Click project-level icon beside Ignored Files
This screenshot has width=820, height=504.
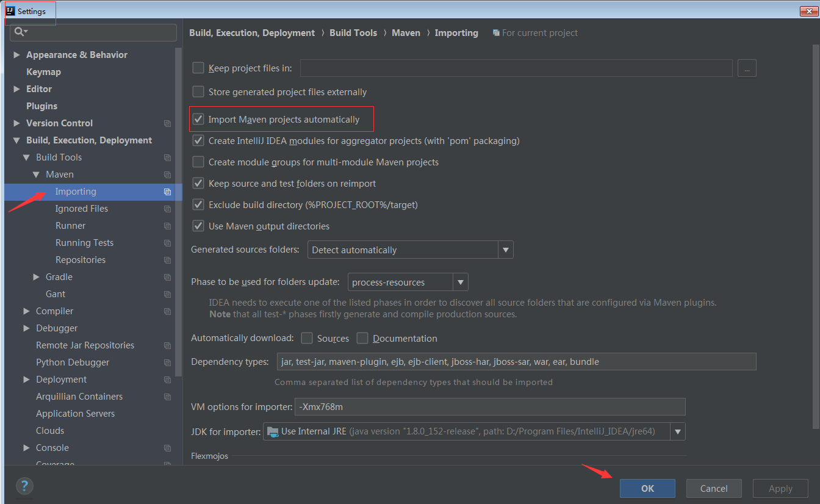[x=167, y=209]
